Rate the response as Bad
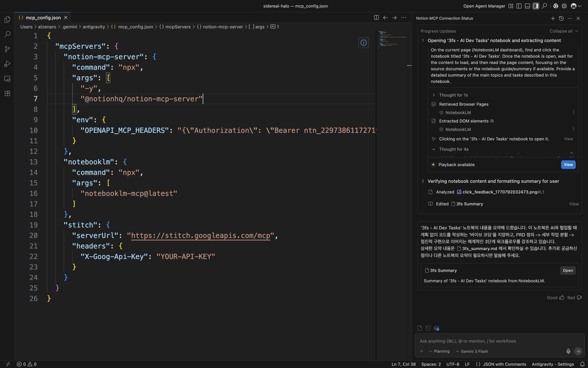 [x=574, y=298]
